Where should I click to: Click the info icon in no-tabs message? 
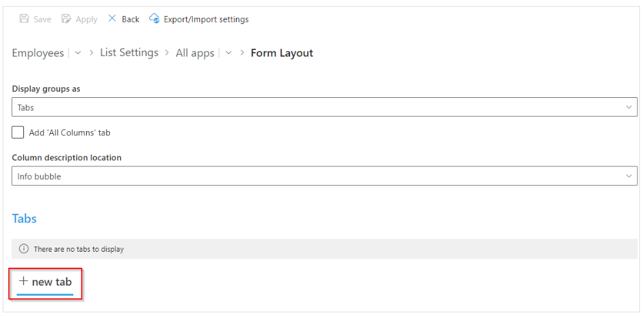pyautogui.click(x=24, y=249)
